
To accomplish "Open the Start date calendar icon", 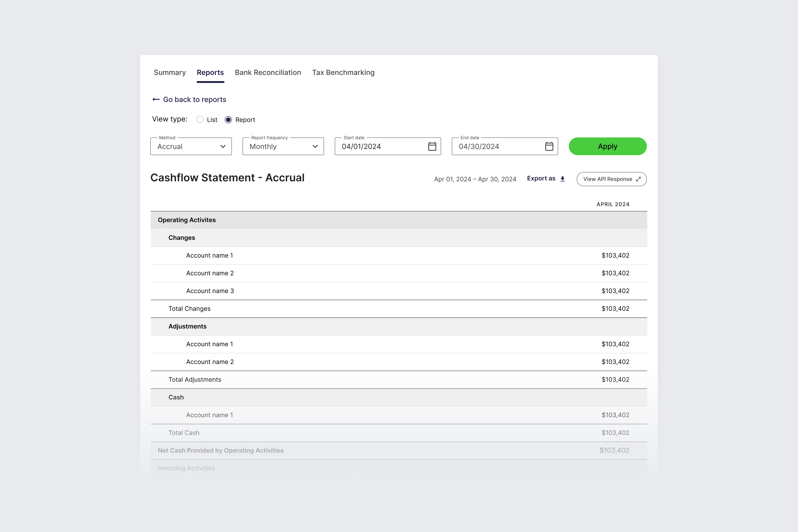I will (x=432, y=146).
